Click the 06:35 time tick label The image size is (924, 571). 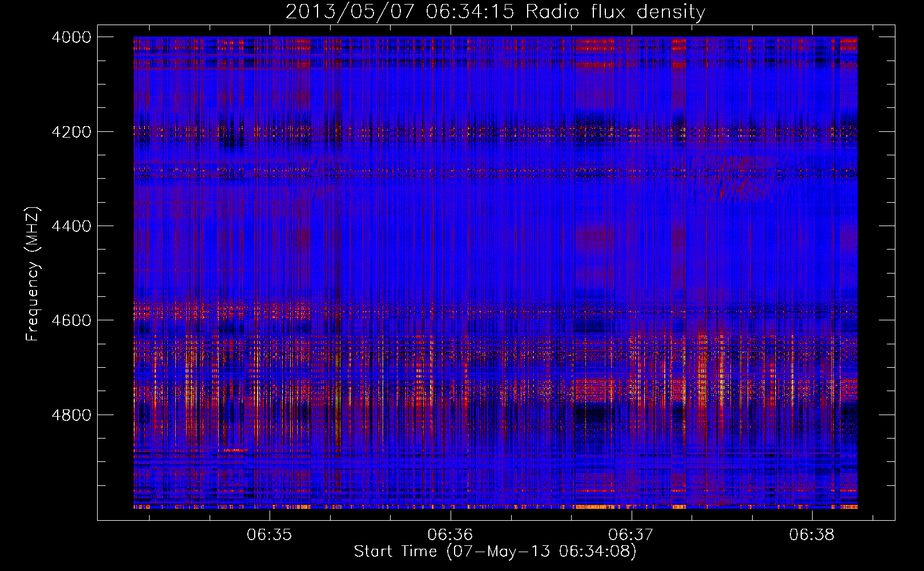pyautogui.click(x=270, y=535)
